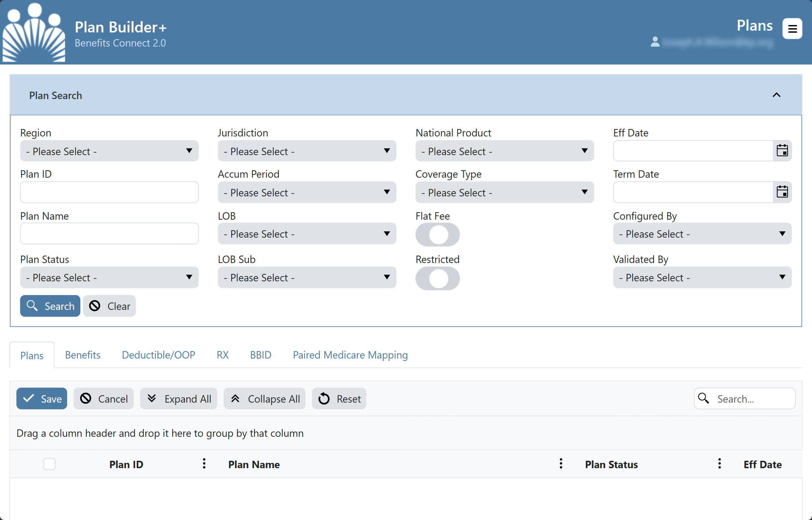Click the calendar icon for Term Date
Screen dimensions: 812x520
(782, 192)
